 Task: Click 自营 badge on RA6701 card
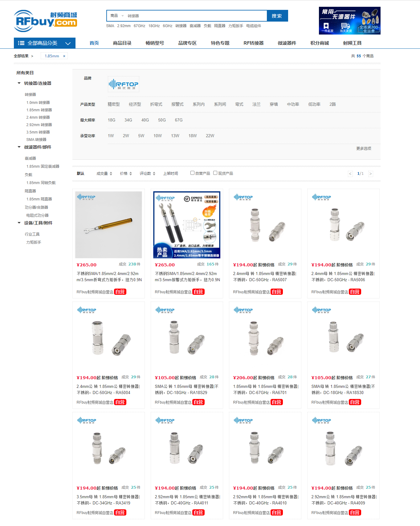point(277,402)
